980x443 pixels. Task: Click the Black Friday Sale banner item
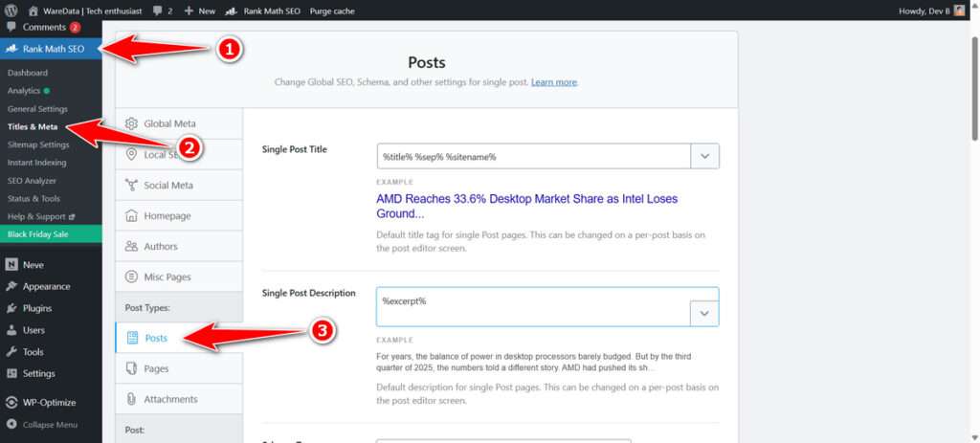pyautogui.click(x=51, y=234)
